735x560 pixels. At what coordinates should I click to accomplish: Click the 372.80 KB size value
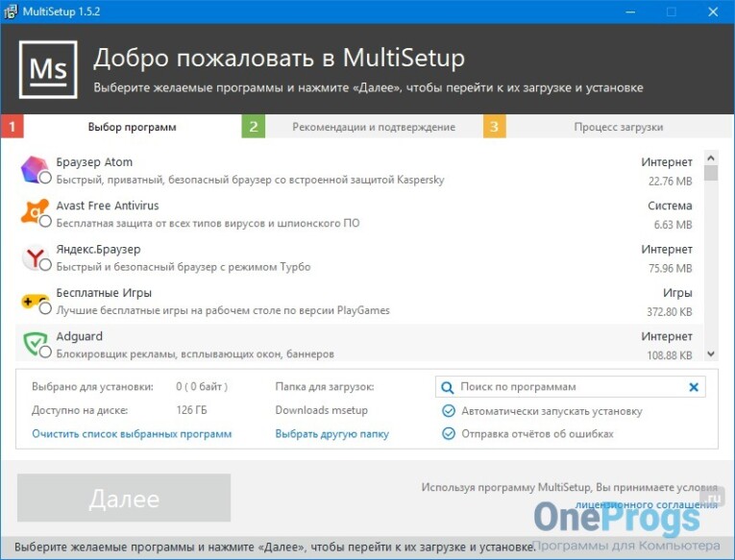click(x=670, y=311)
